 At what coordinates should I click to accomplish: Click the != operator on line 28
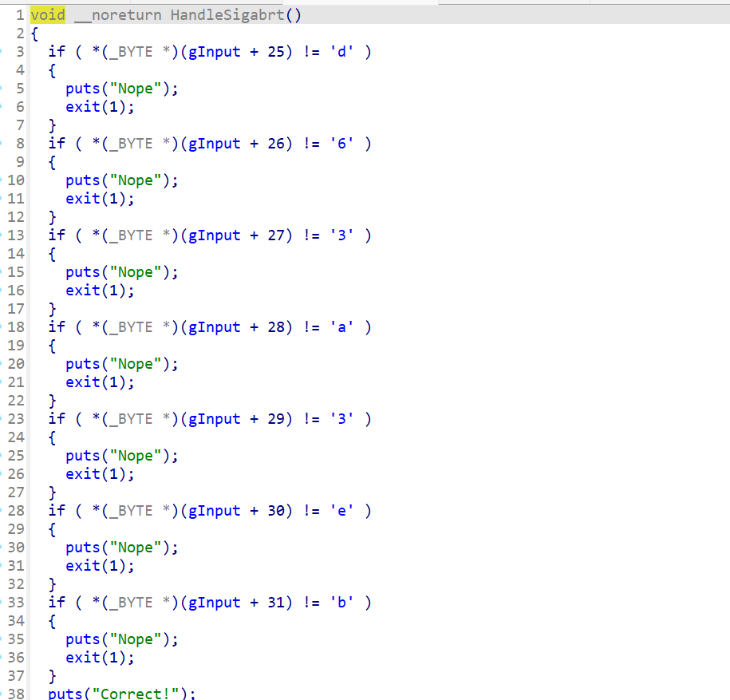(311, 511)
